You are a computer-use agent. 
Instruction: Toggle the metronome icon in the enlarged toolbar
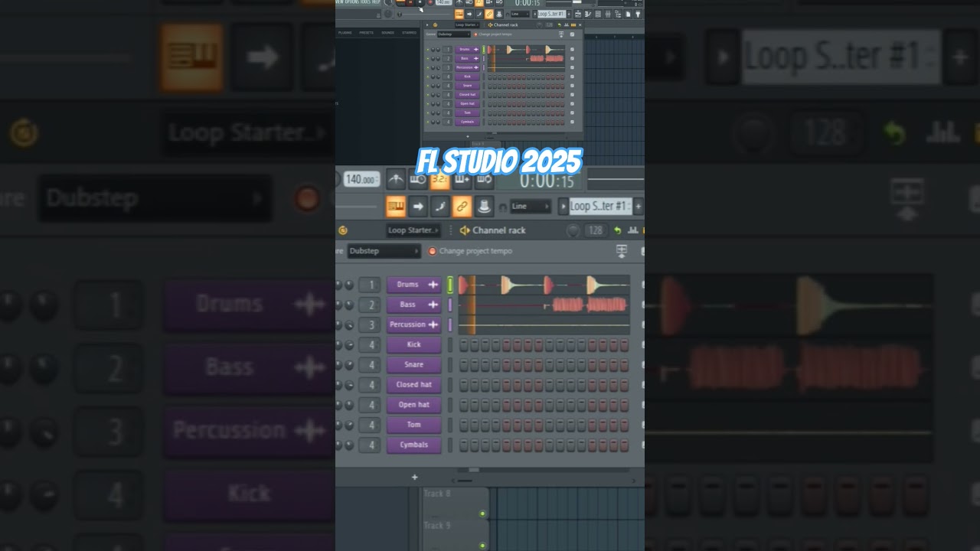click(396, 180)
